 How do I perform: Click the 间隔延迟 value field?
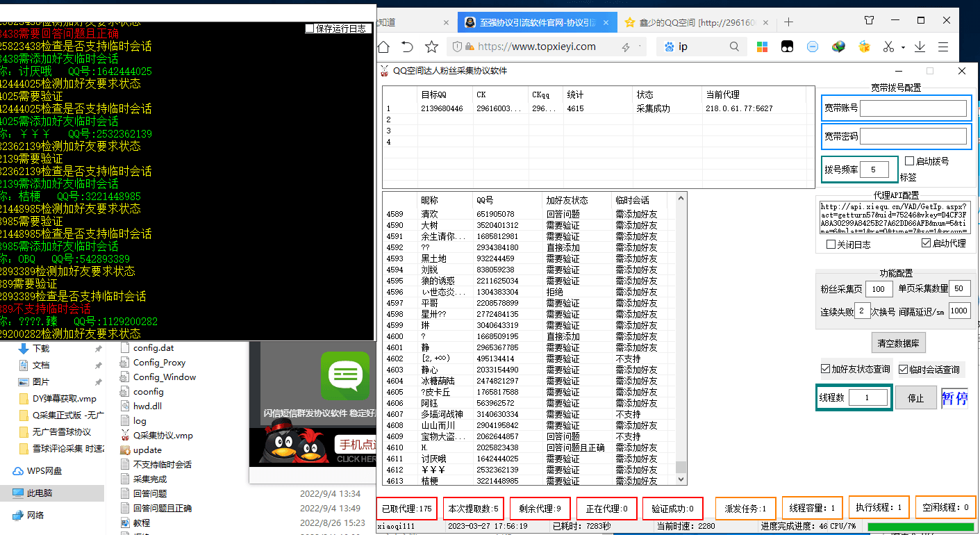959,311
